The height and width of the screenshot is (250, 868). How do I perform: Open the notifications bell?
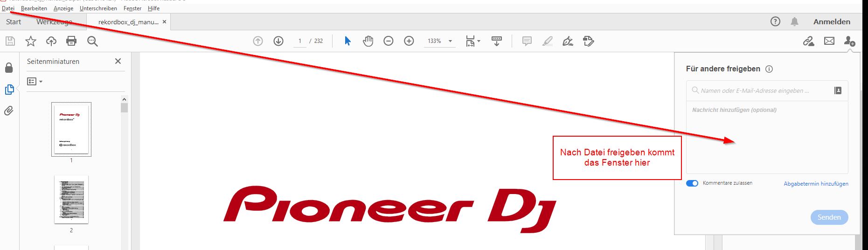(x=795, y=21)
